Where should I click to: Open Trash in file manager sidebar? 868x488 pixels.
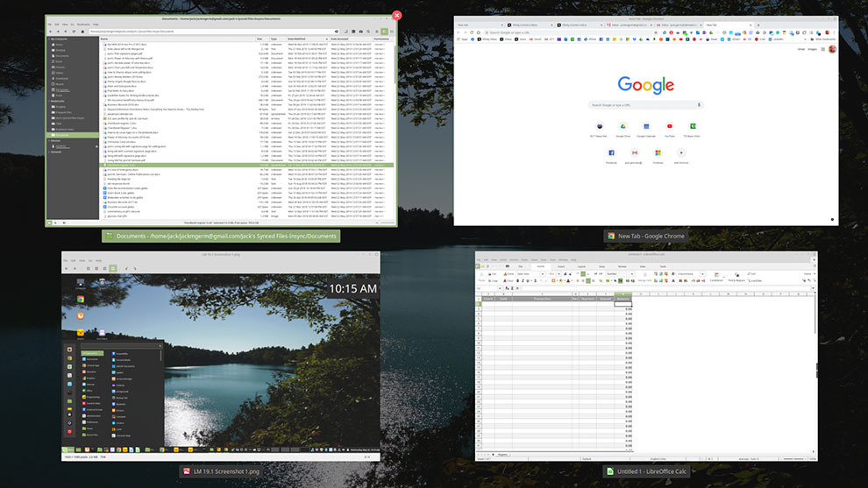tap(59, 95)
